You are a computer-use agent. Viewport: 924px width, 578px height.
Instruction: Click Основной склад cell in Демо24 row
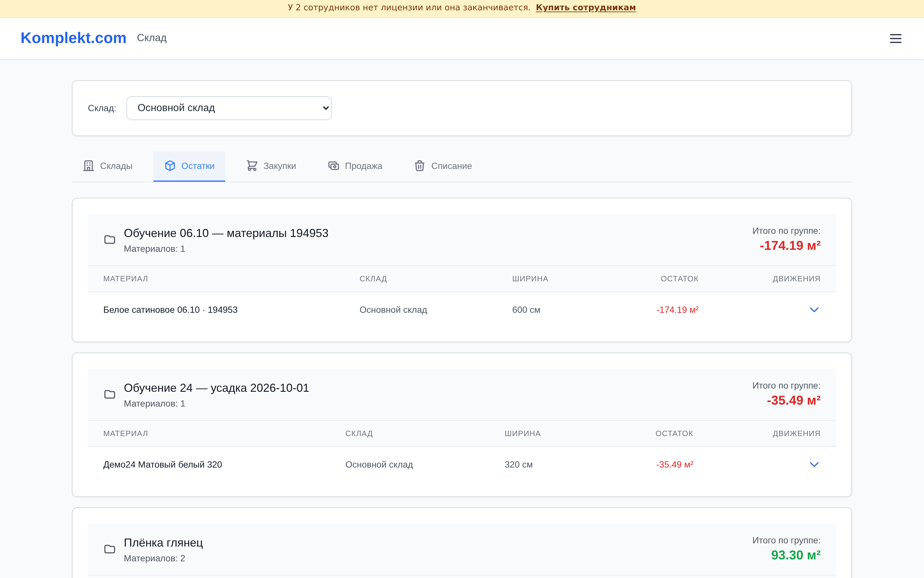(x=379, y=464)
